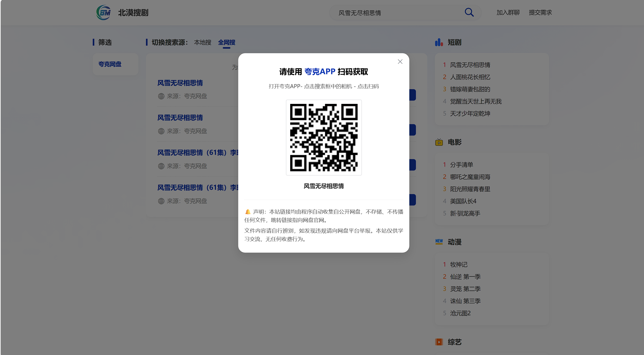The width and height of the screenshot is (644, 355).
Task: Open anime 灵笼 第二季
Action: coord(465,289)
